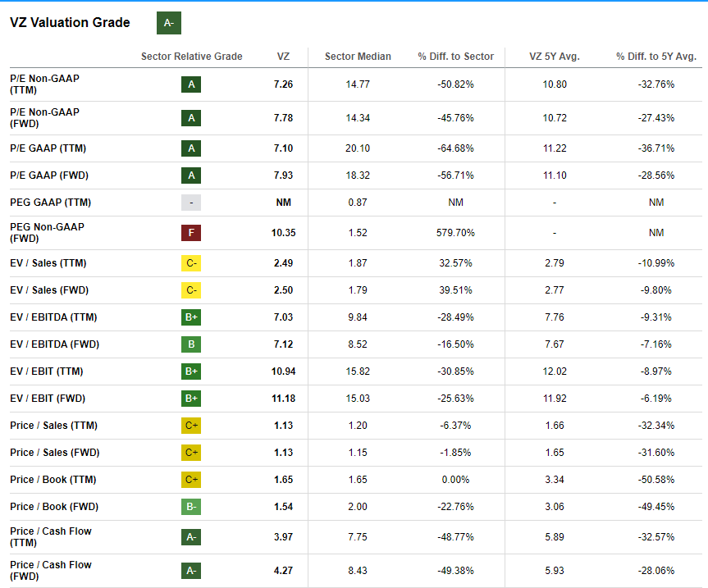Open the % Diff. to Sector column header
The height and width of the screenshot is (588, 708).
455,57
